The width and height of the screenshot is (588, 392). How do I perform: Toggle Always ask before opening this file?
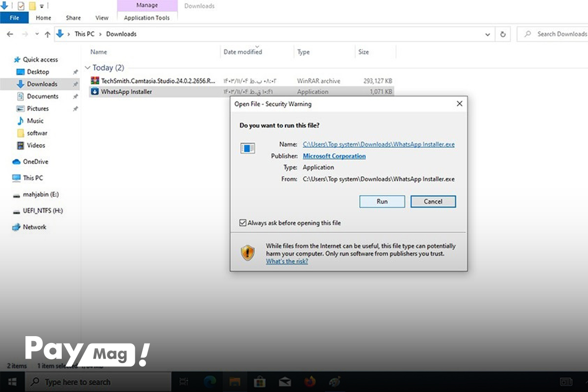243,223
